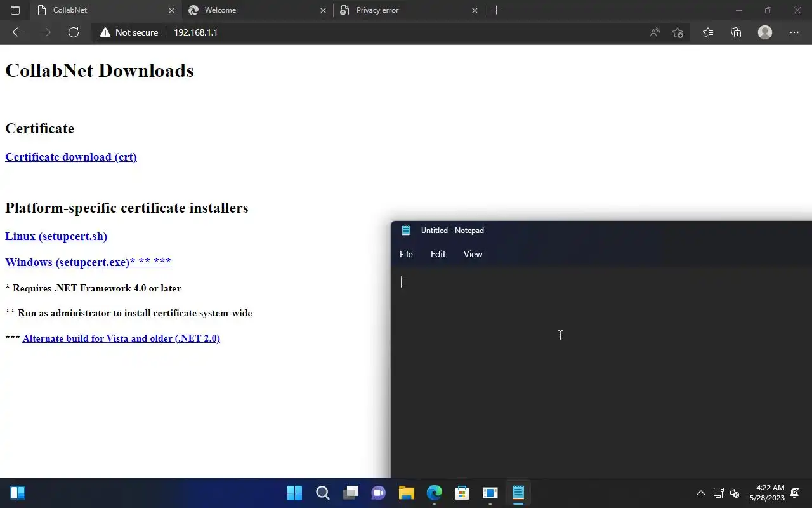Open the network tray icon
812x508 pixels.
718,493
